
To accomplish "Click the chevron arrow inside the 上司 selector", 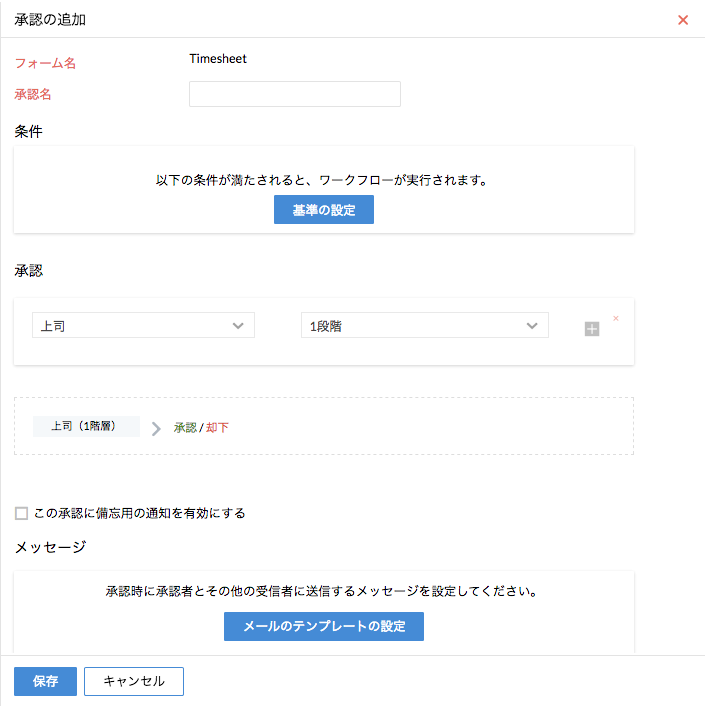I will pyautogui.click(x=238, y=326).
